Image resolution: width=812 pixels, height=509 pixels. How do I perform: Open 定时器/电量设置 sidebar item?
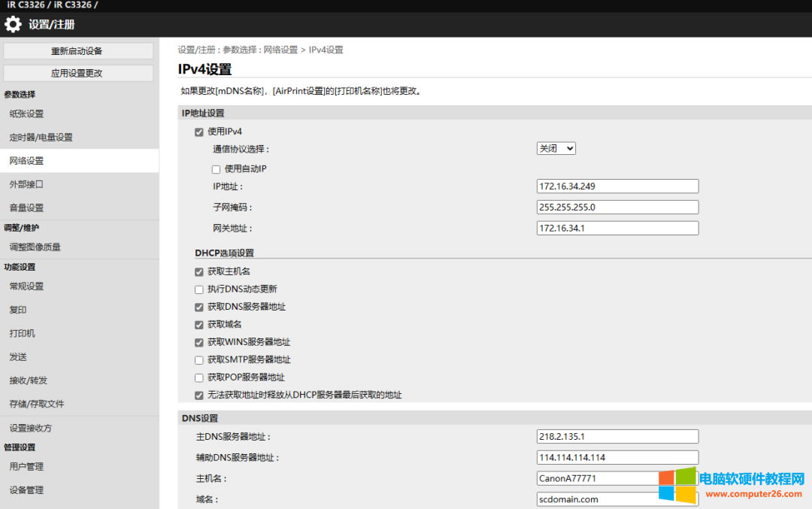pos(41,138)
